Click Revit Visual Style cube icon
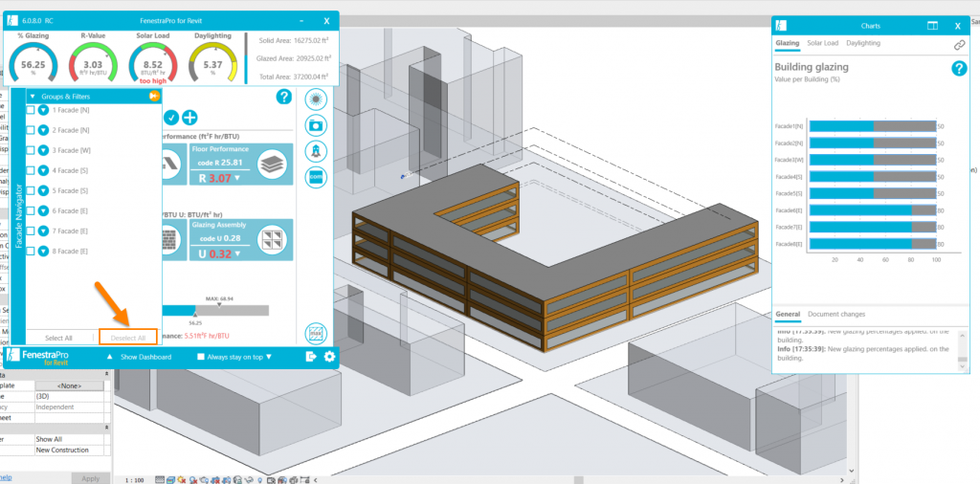 [170, 479]
